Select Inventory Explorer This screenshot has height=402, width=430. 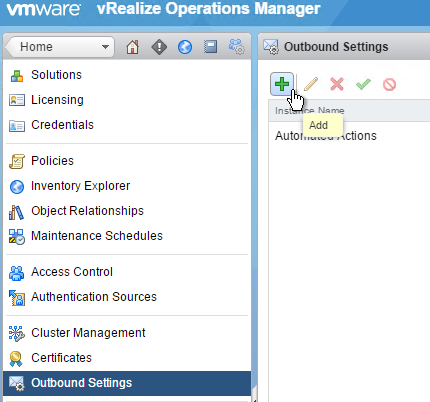tap(80, 186)
